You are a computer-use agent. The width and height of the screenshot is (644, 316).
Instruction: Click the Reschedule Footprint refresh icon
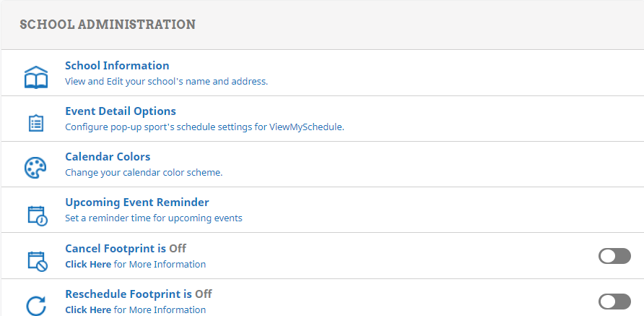pos(36,304)
